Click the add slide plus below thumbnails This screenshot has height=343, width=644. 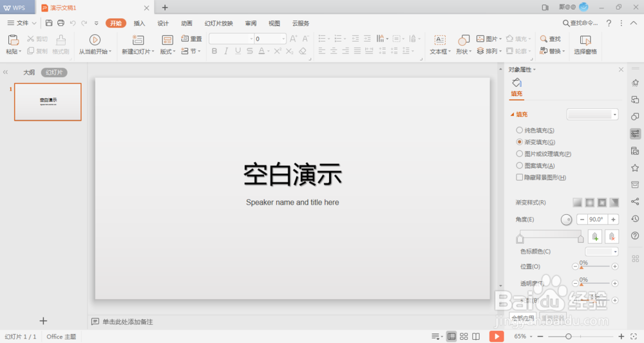tap(43, 321)
